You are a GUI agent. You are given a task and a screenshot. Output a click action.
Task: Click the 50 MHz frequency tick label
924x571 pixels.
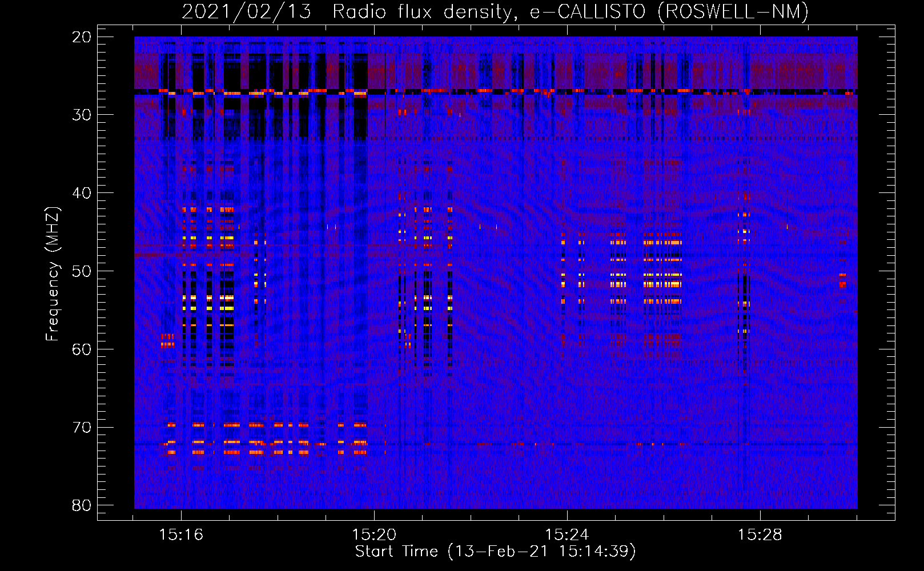[x=82, y=271]
